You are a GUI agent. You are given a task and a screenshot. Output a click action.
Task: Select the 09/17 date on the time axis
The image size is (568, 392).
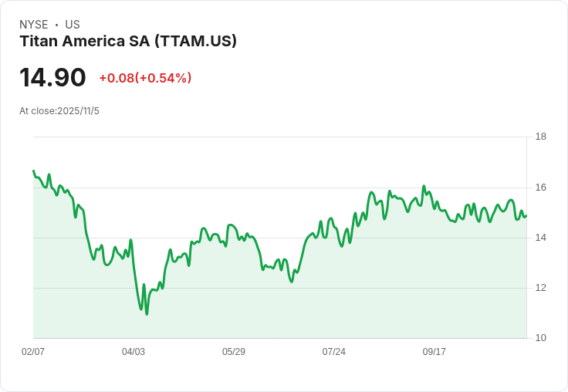click(434, 352)
